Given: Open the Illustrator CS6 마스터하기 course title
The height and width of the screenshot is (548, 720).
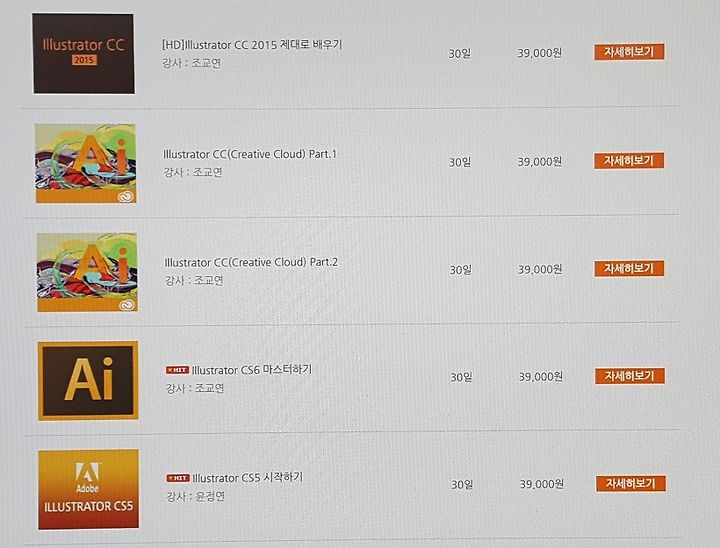Looking at the screenshot, I should pyautogui.click(x=252, y=370).
